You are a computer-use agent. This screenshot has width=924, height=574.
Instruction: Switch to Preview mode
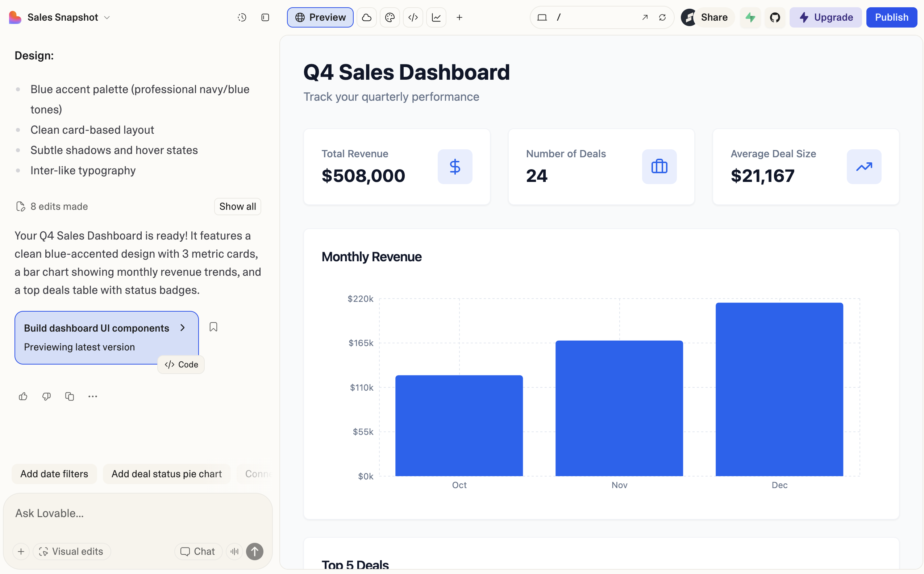[x=320, y=17]
